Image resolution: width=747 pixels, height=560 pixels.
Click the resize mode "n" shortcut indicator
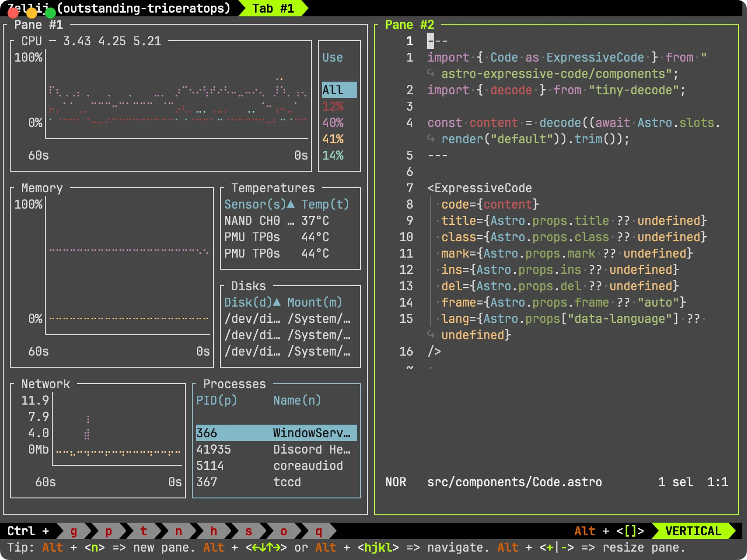pyautogui.click(x=178, y=531)
